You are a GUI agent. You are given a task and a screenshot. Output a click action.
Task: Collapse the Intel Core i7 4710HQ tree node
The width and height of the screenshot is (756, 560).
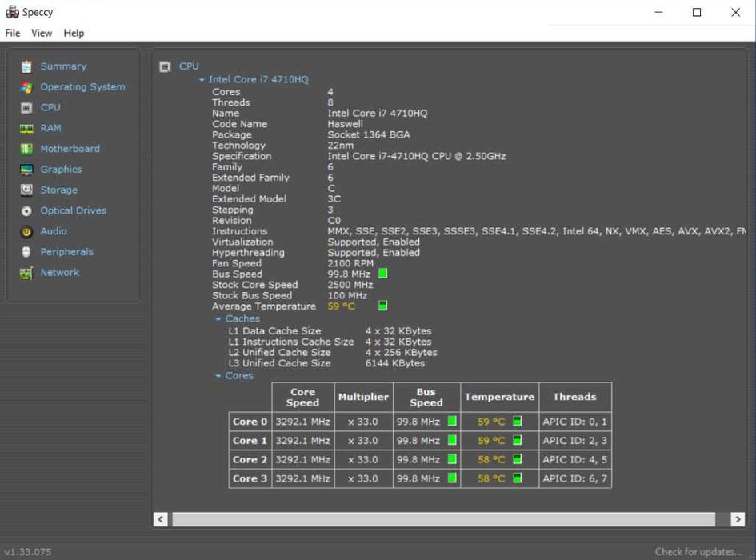pos(202,79)
